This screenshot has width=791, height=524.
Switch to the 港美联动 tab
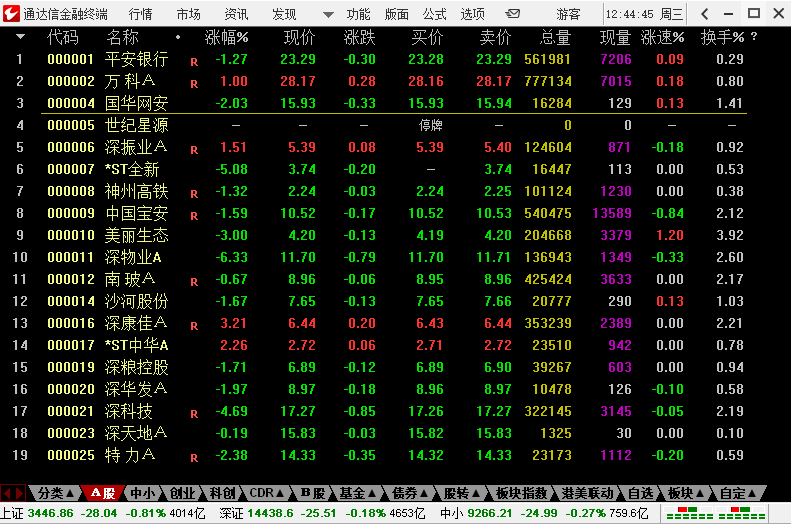point(587,493)
